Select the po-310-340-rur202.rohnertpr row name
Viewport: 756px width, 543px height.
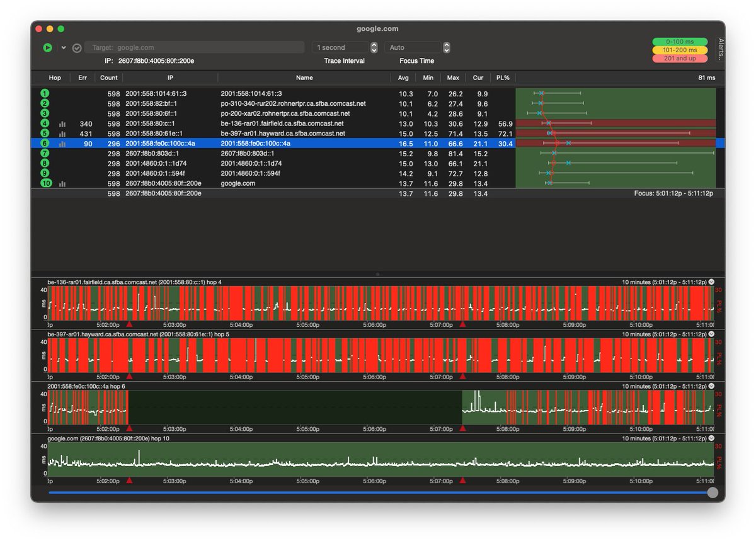[293, 103]
